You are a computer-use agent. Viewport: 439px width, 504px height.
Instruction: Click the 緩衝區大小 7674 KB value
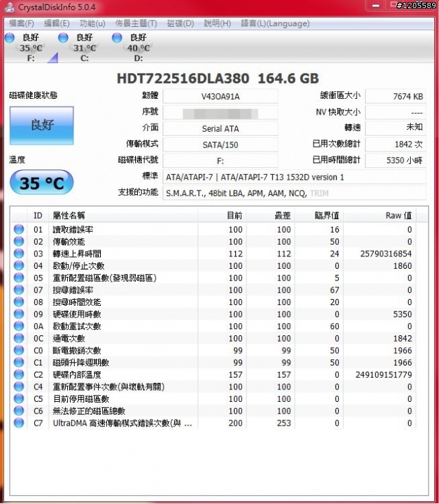(396, 96)
